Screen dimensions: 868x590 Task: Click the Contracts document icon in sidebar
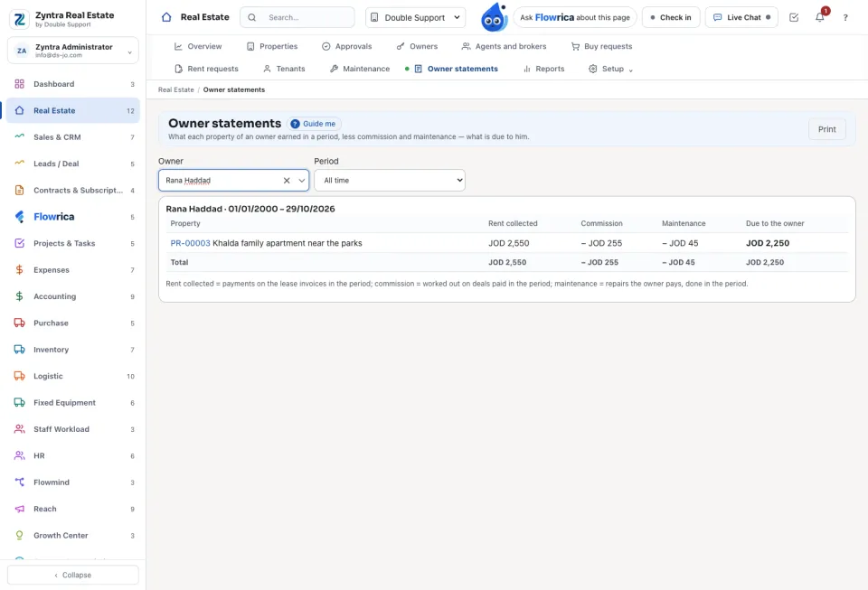(19, 191)
